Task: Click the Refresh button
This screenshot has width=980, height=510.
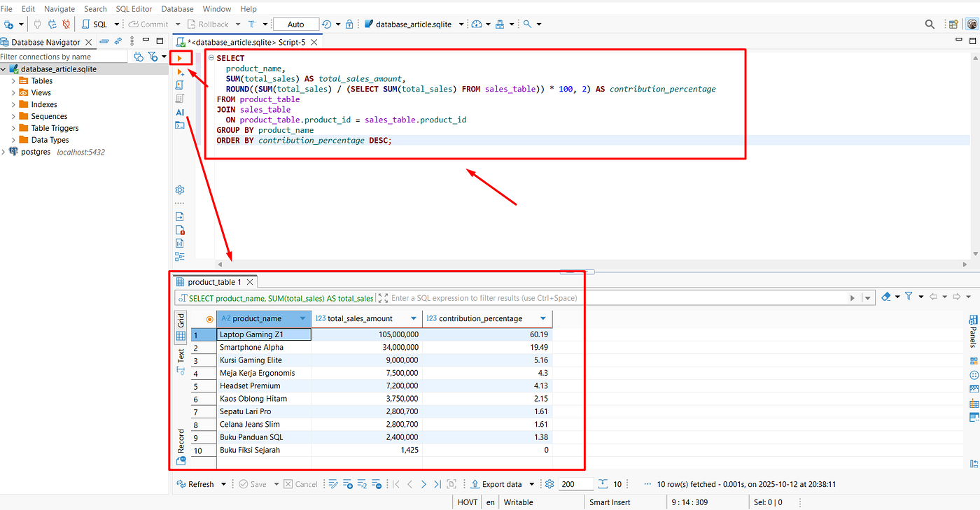Action: pyautogui.click(x=195, y=484)
